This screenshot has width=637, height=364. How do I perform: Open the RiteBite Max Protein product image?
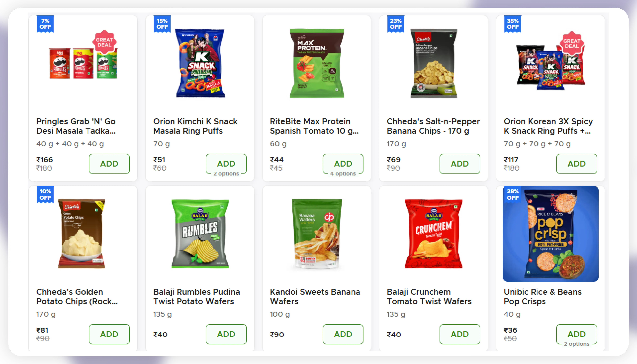coord(317,63)
